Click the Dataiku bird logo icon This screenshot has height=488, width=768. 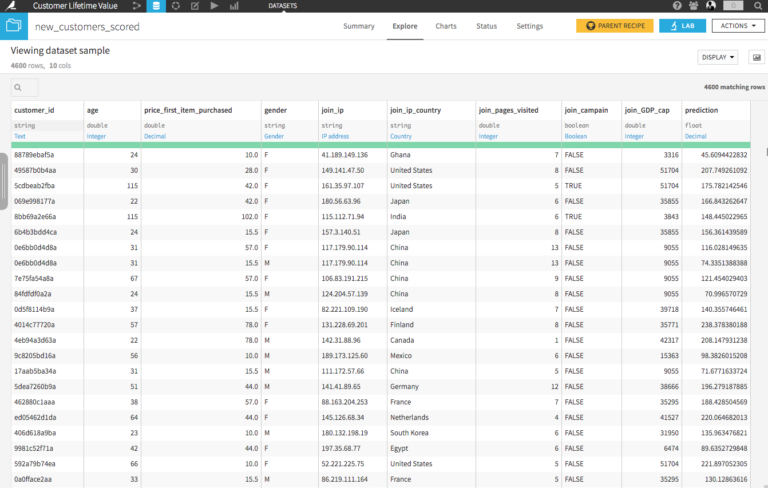click(11, 6)
